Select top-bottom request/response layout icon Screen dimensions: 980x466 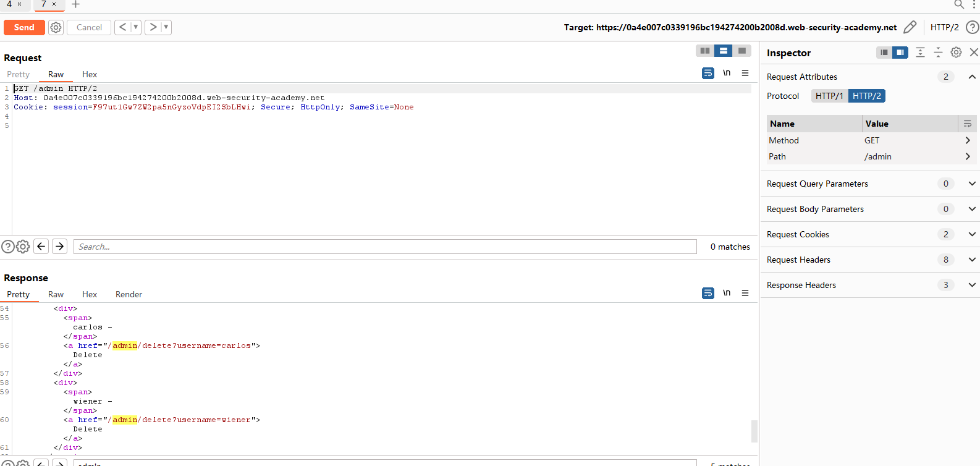point(723,51)
